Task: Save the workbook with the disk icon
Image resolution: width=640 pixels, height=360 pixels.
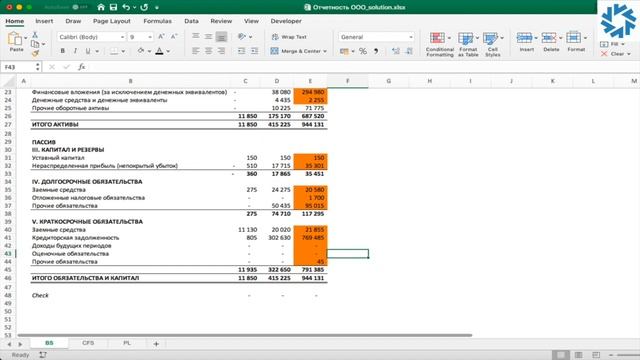Action: pyautogui.click(x=113, y=7)
